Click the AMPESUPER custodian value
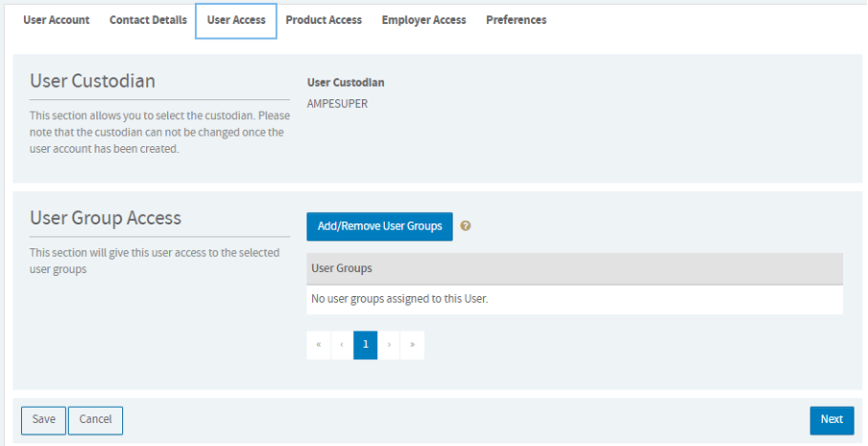868x446 pixels. [337, 104]
